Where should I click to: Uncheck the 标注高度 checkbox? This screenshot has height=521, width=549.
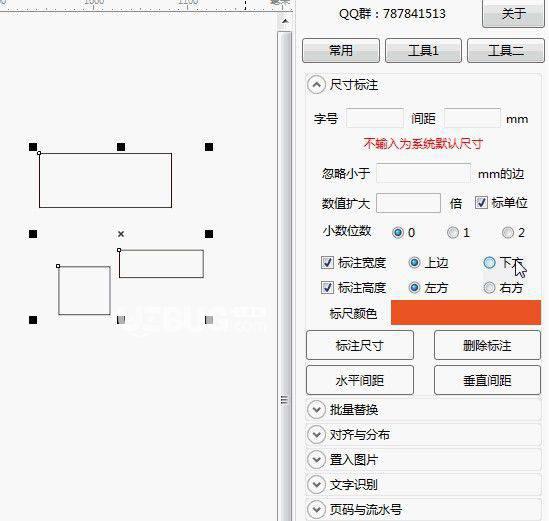[x=327, y=288]
